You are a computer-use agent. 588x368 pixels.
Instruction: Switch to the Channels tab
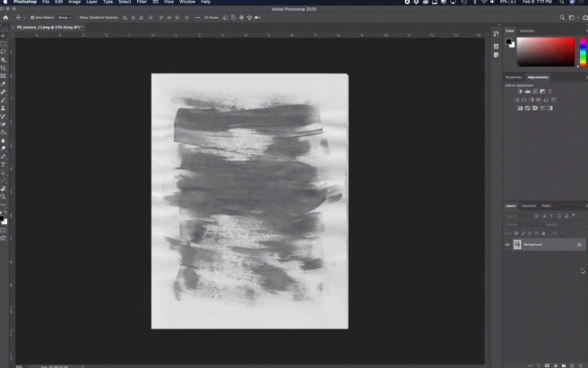529,206
